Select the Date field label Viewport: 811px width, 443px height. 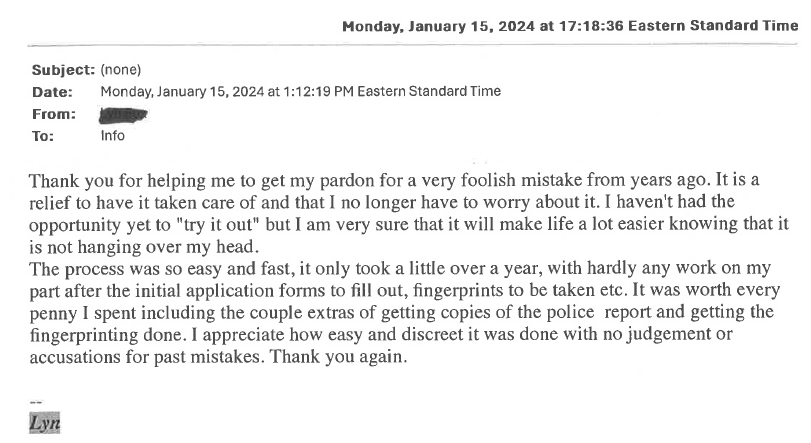tap(52, 92)
